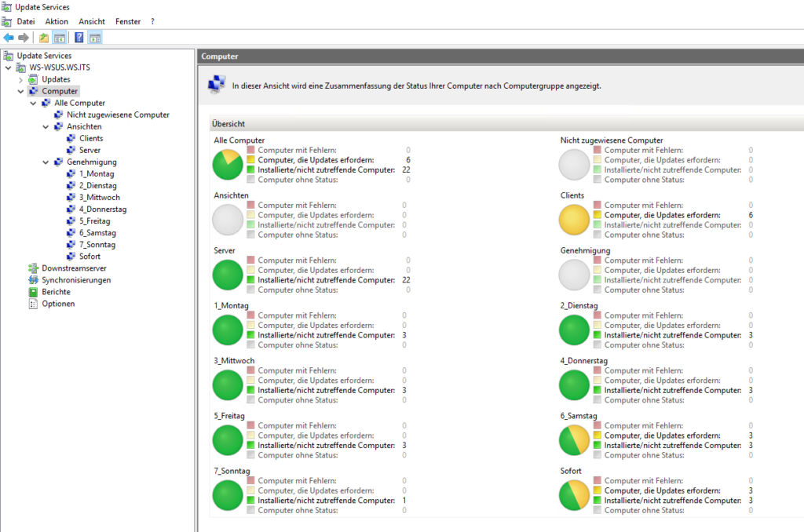
Task: Click yellow swatch under Alle Computer
Action: (250, 159)
